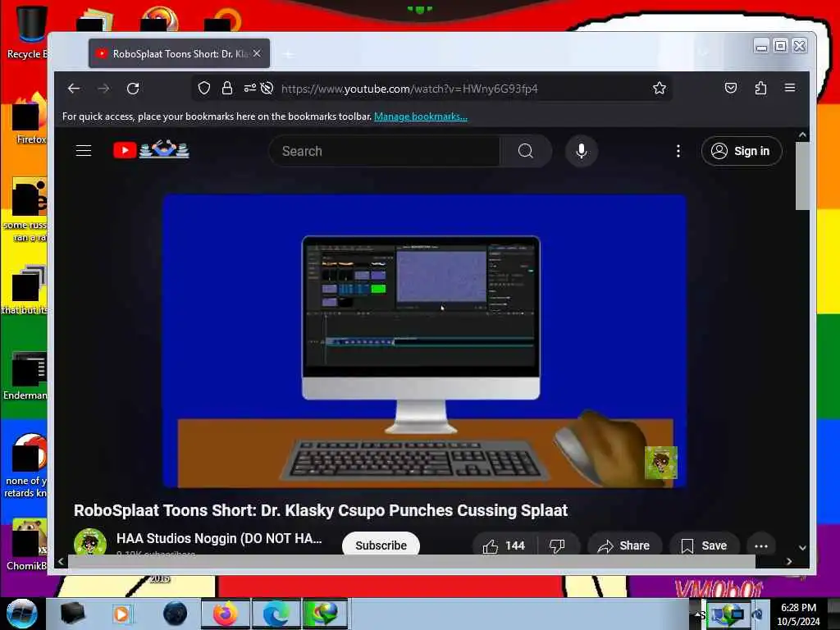Image resolution: width=840 pixels, height=630 pixels.
Task: Click the scroll up arrow on page scrollbar
Action: point(802,135)
